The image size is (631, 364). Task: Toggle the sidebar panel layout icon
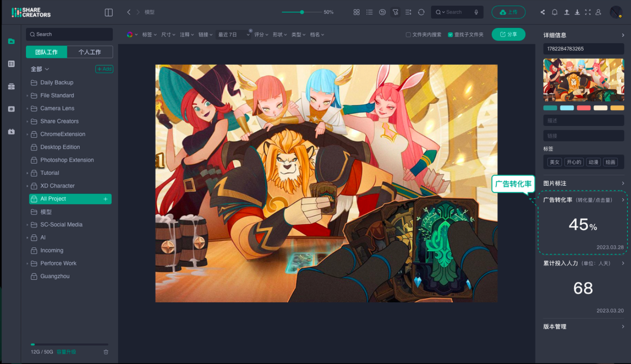(109, 12)
